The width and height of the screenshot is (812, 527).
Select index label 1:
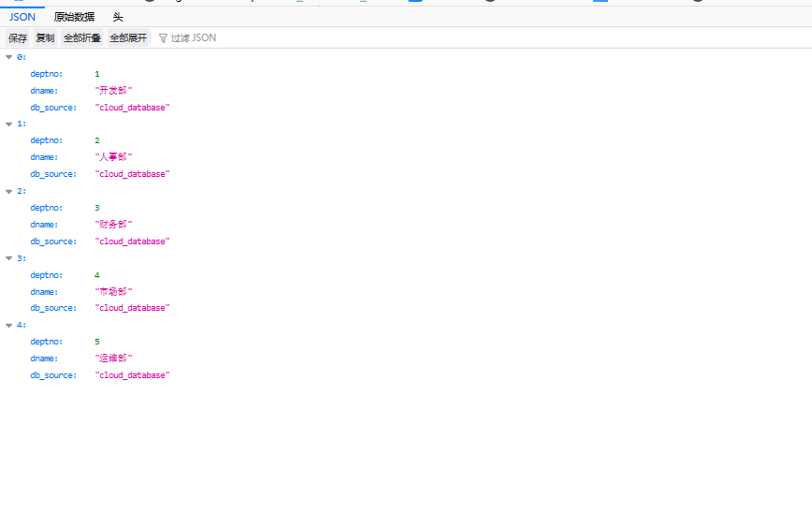[x=22, y=124]
